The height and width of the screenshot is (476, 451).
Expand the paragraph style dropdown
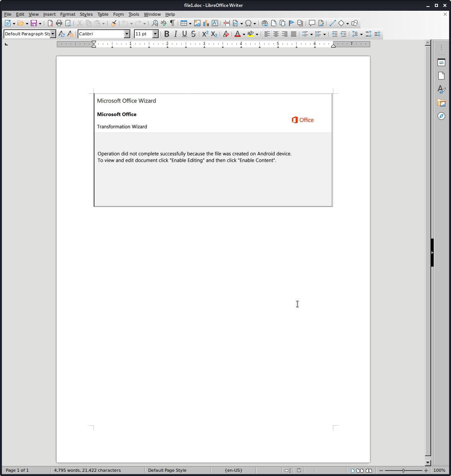(53, 34)
